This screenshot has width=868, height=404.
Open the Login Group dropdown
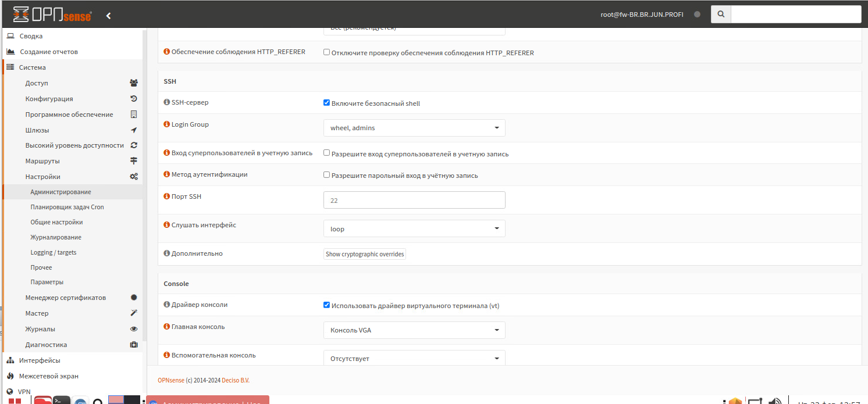[414, 128]
